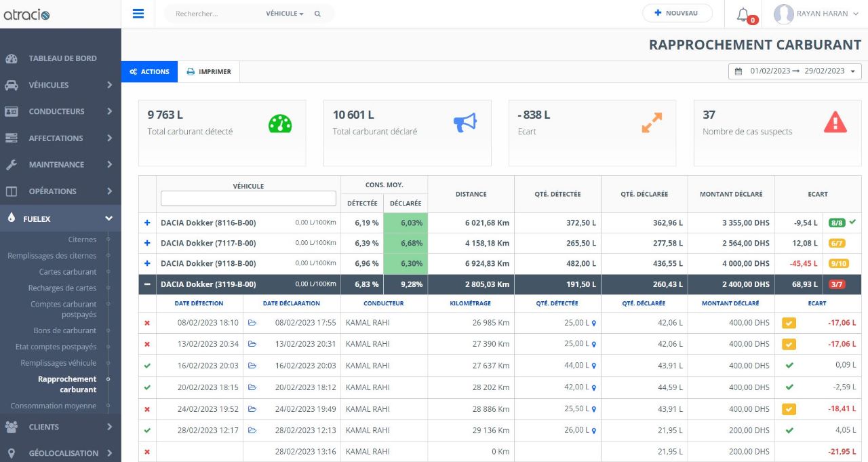Open Consommation moyenne in Fuelex menu
The image size is (868, 462).
coord(53,406)
